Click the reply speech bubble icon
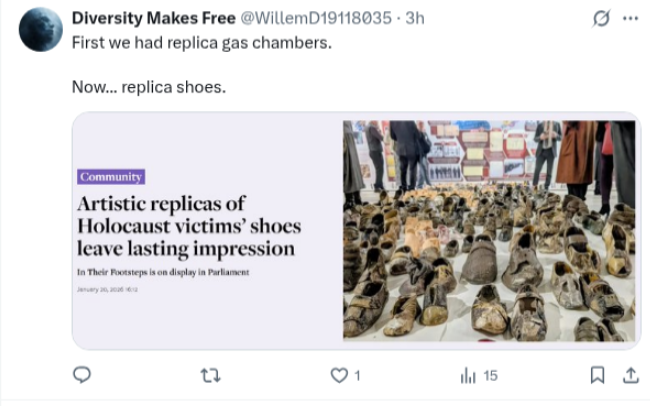The width and height of the screenshot is (650, 406). pyautogui.click(x=83, y=375)
